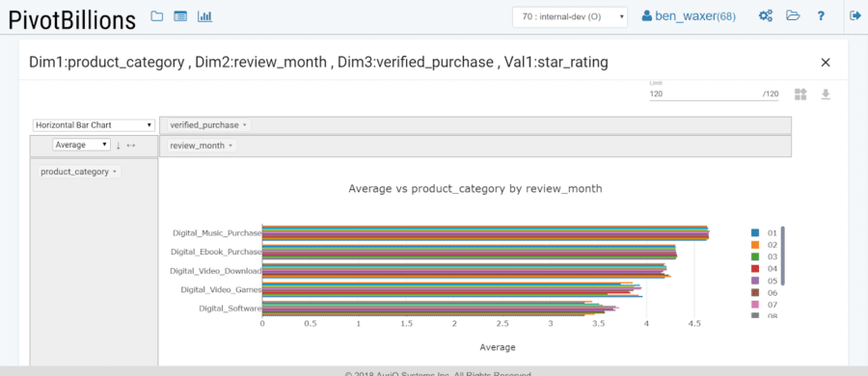Open the Horizontal Bar Chart type dropdown
Screen dimensions: 868x376
94,125
